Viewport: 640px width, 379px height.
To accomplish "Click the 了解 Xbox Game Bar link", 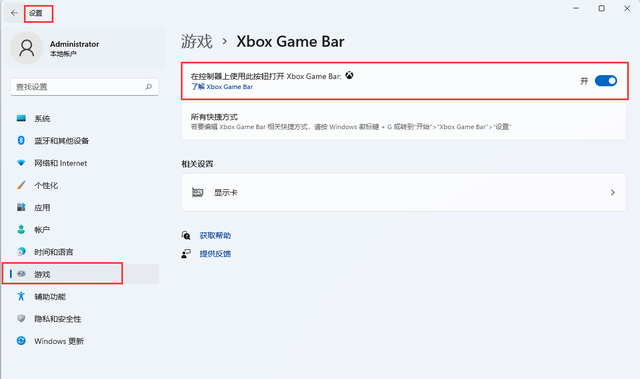I will click(222, 86).
